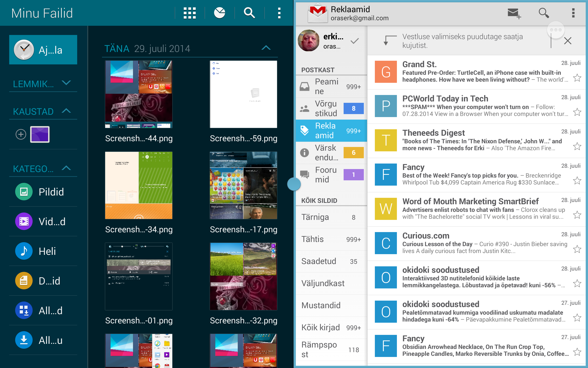Open Gmail overflow menu
The image size is (588, 368).
pos(574,13)
